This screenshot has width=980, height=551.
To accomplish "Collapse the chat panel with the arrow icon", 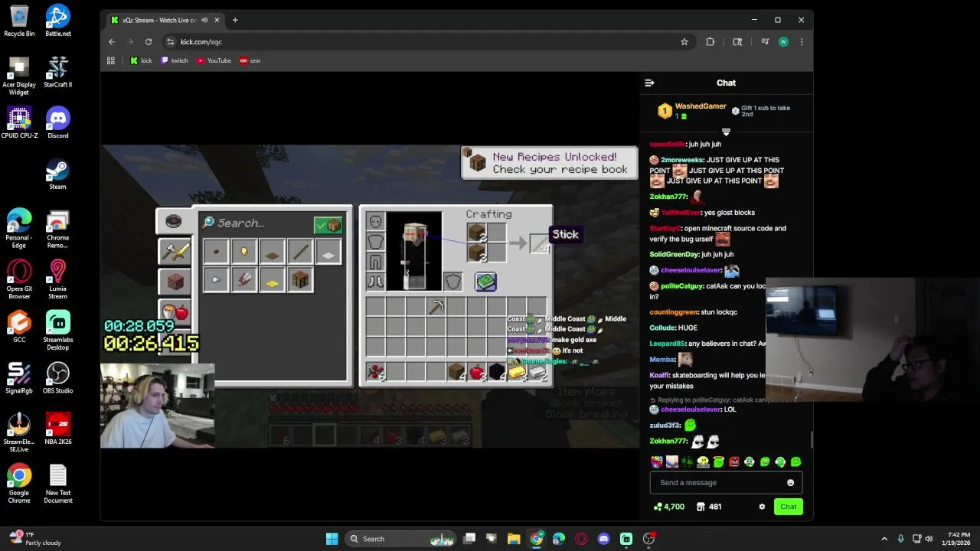I will [x=649, y=83].
